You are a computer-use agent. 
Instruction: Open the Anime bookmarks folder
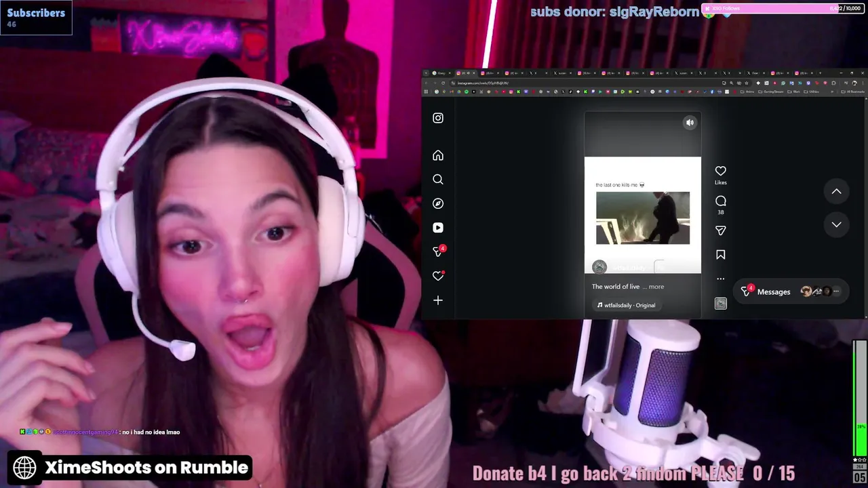(x=748, y=91)
